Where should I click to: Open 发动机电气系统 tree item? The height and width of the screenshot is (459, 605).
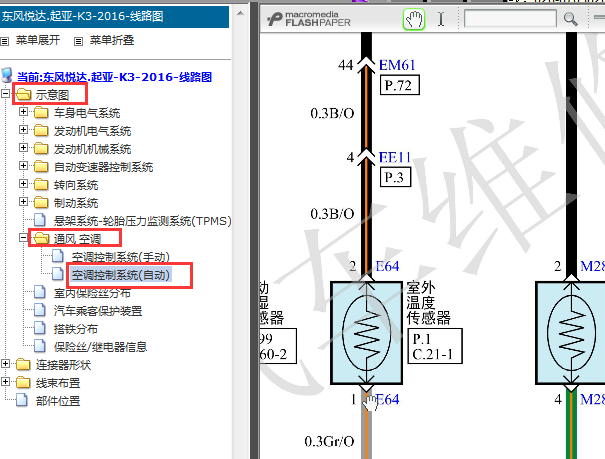tap(92, 131)
